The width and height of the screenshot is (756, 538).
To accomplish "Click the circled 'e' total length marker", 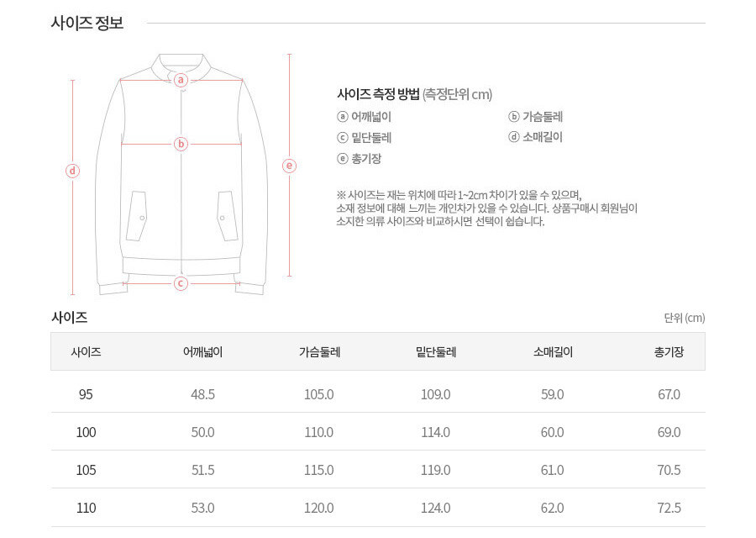I will click(290, 166).
